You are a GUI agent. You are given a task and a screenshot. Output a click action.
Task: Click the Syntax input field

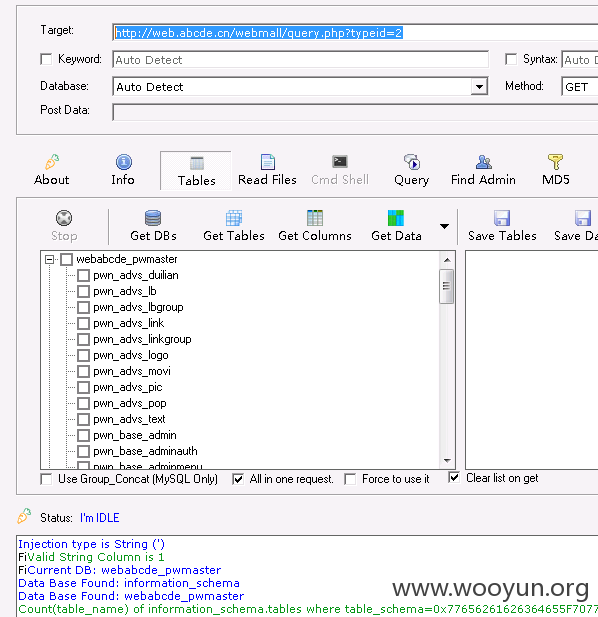[580, 60]
